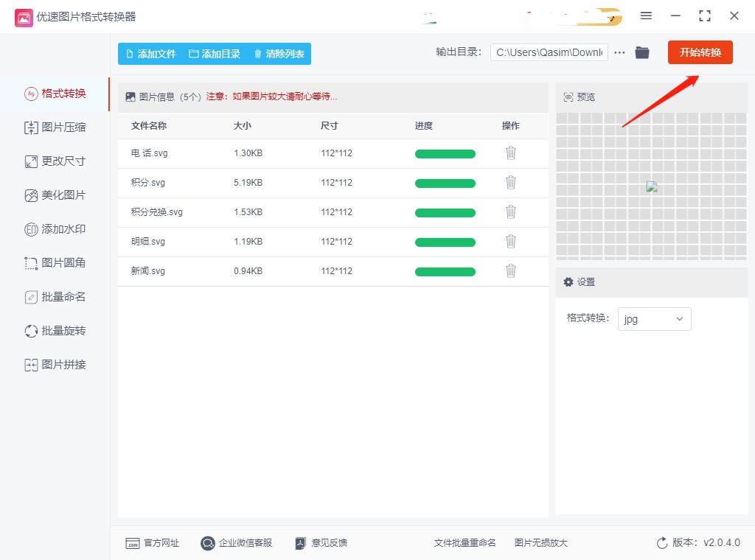Open directory options via the ... button
755x560 pixels.
pyautogui.click(x=619, y=52)
